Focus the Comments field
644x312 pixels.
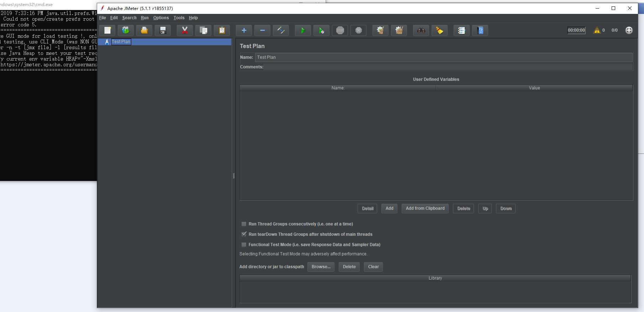(x=448, y=67)
